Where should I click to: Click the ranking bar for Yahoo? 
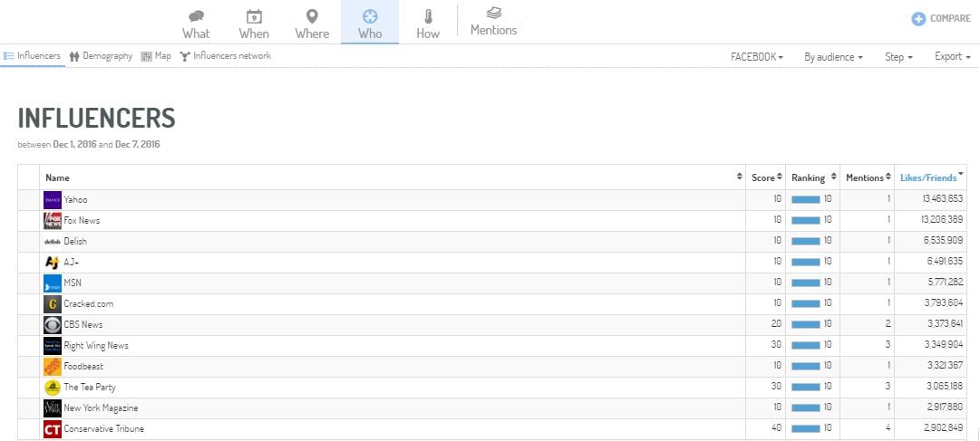(806, 200)
